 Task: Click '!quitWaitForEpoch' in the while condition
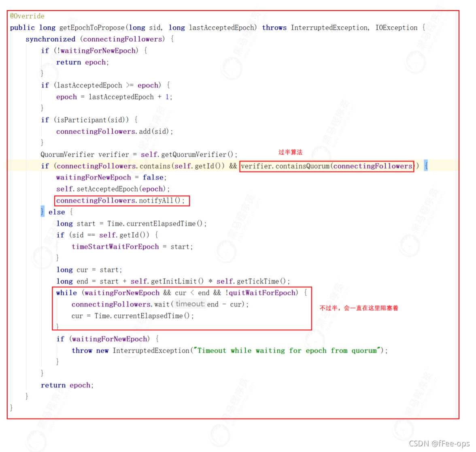[260, 293]
